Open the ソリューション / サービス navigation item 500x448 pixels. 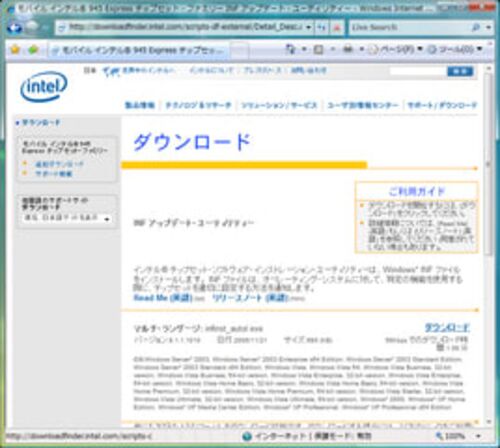click(279, 106)
